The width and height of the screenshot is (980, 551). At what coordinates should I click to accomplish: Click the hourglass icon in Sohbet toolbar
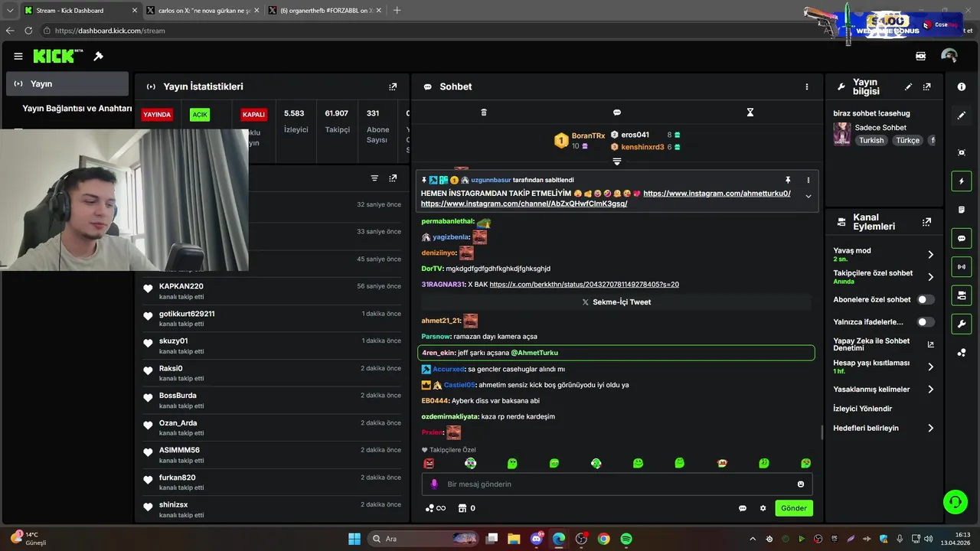click(x=750, y=112)
